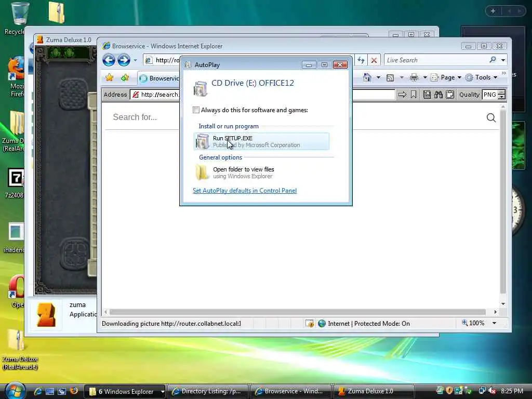Go forward in Internet Explorer
This screenshot has height=399, width=532.
click(124, 60)
